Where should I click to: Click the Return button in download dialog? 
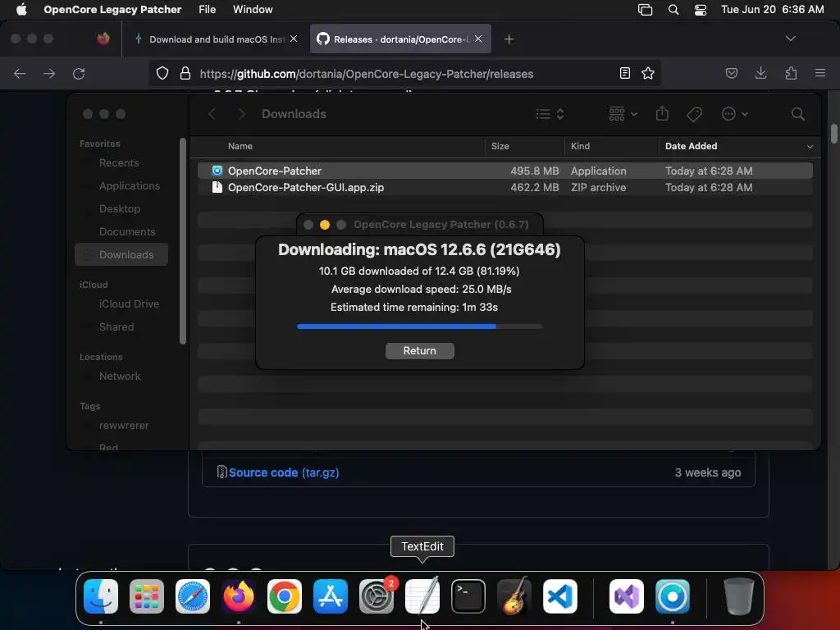click(419, 351)
